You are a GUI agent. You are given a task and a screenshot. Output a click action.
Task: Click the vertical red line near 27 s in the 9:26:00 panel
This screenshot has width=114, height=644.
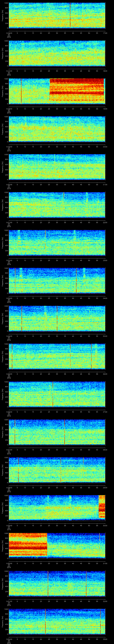(x=53, y=394)
